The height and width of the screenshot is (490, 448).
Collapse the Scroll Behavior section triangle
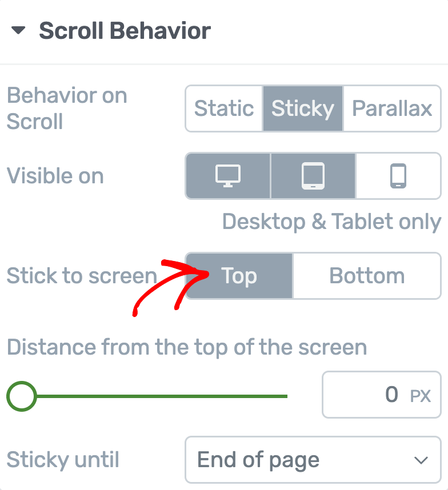(18, 30)
